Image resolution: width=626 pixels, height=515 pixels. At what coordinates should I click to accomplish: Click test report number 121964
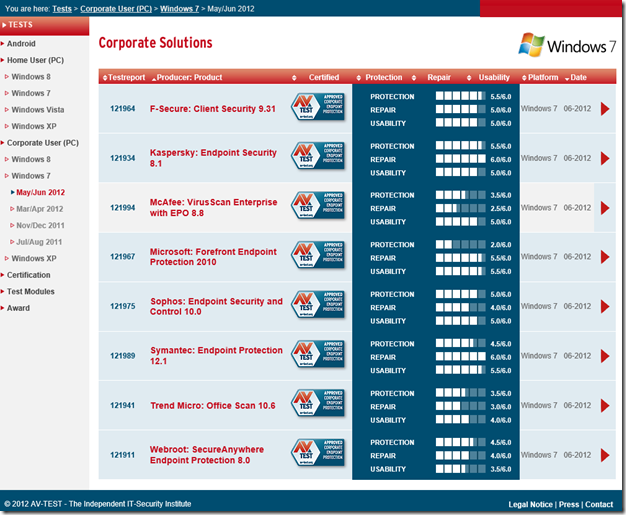coord(123,109)
